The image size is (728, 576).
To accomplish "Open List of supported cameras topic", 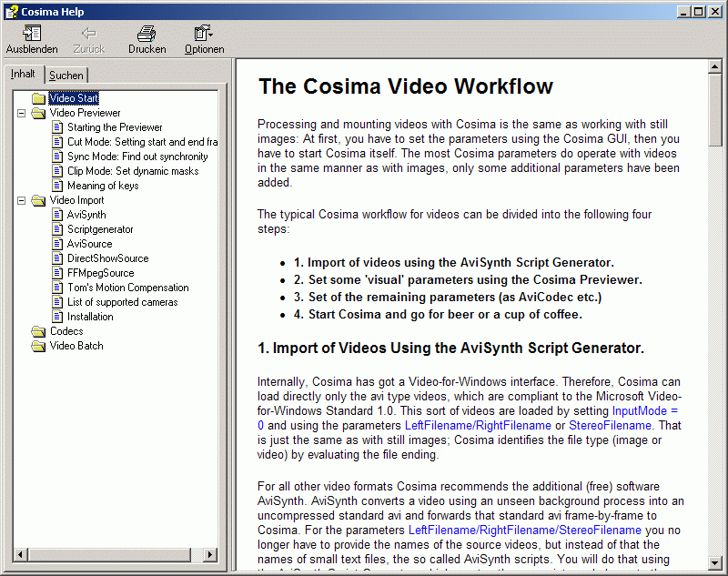I will point(122,302).
